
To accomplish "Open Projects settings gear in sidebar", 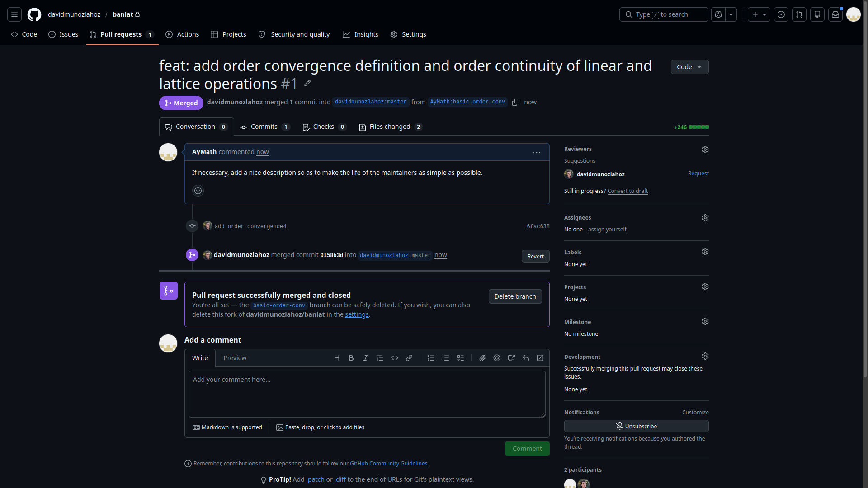I will coord(705,286).
